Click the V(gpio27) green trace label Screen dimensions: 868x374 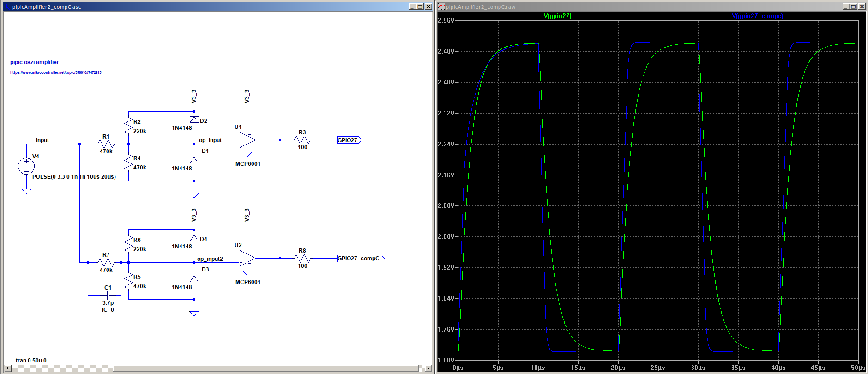(x=557, y=16)
